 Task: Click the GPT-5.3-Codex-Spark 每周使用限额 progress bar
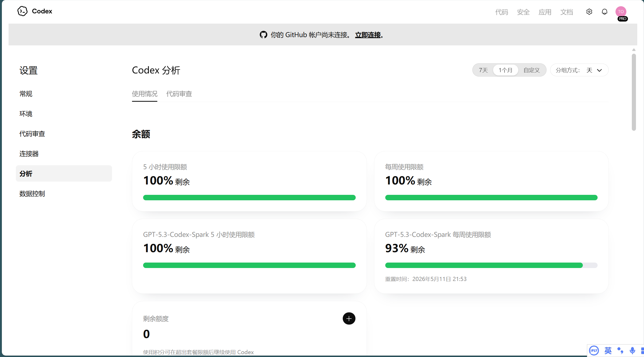(x=491, y=265)
